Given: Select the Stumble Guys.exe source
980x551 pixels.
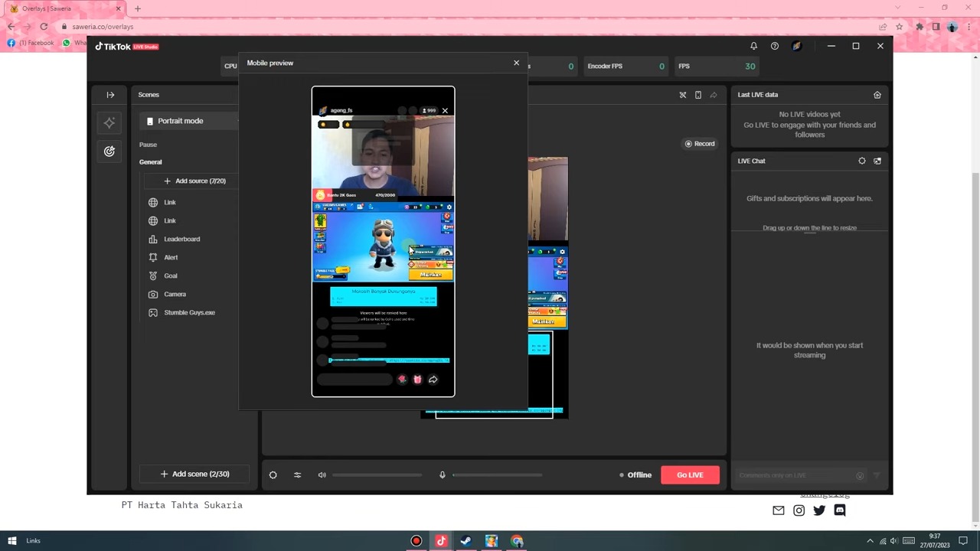Looking at the screenshot, I should [189, 312].
